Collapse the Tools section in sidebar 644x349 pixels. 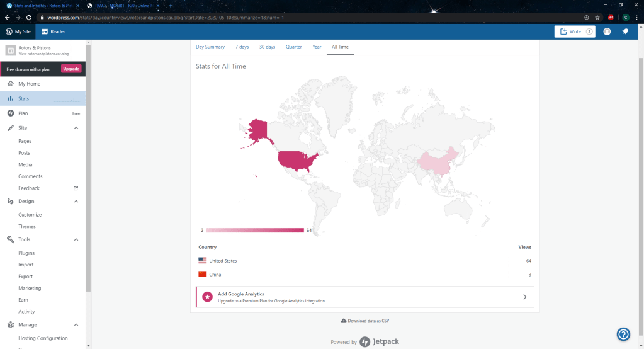click(76, 239)
